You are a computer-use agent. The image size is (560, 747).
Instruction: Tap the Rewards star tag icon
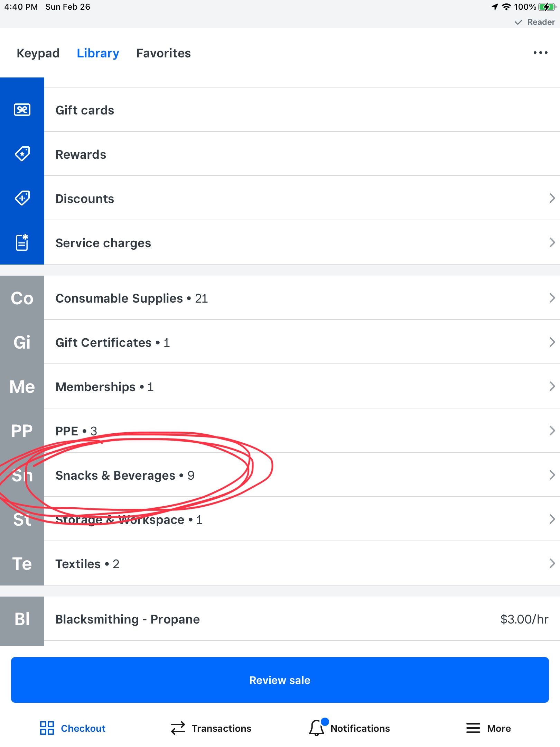(22, 154)
